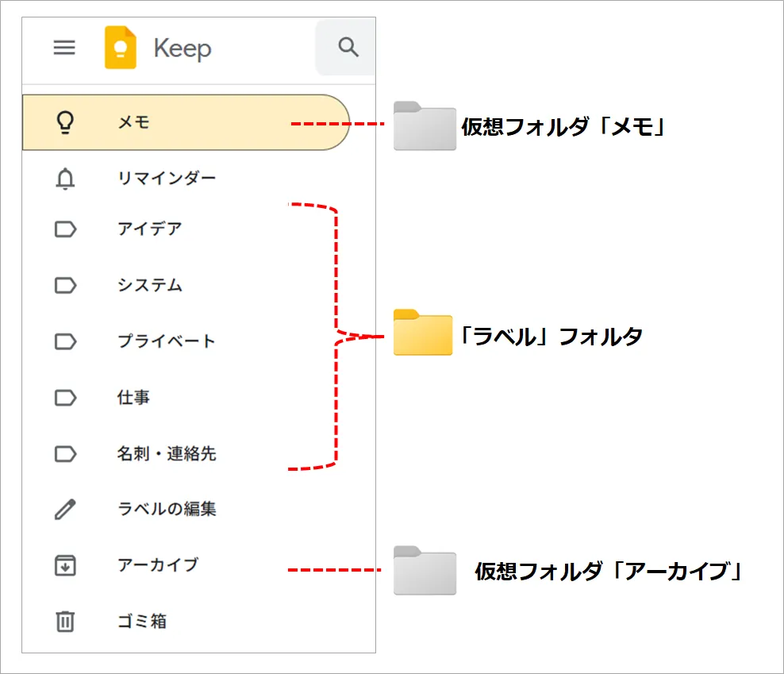Viewport: 784px width, 674px height.
Task: Click the Keep title text
Action: coord(183,49)
